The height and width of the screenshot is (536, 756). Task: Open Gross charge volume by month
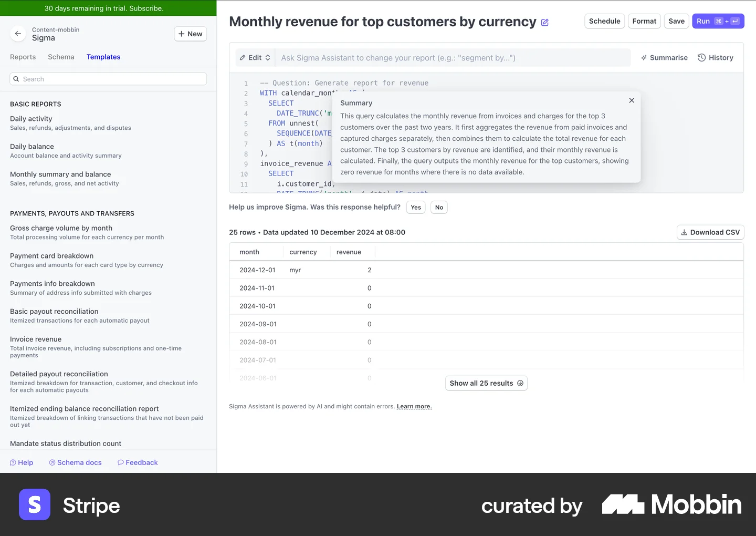87,232
